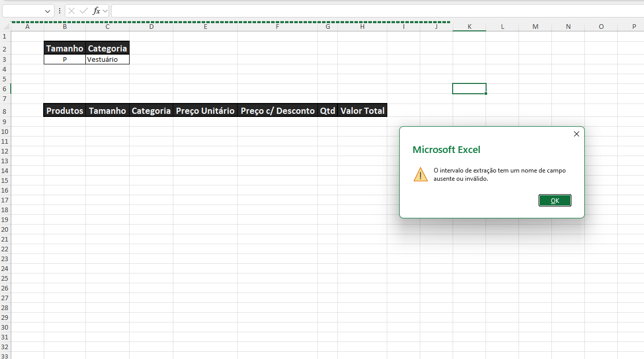The image size is (644, 359).
Task: Expand the dropdown chevron beside fx
Action: click(x=105, y=11)
